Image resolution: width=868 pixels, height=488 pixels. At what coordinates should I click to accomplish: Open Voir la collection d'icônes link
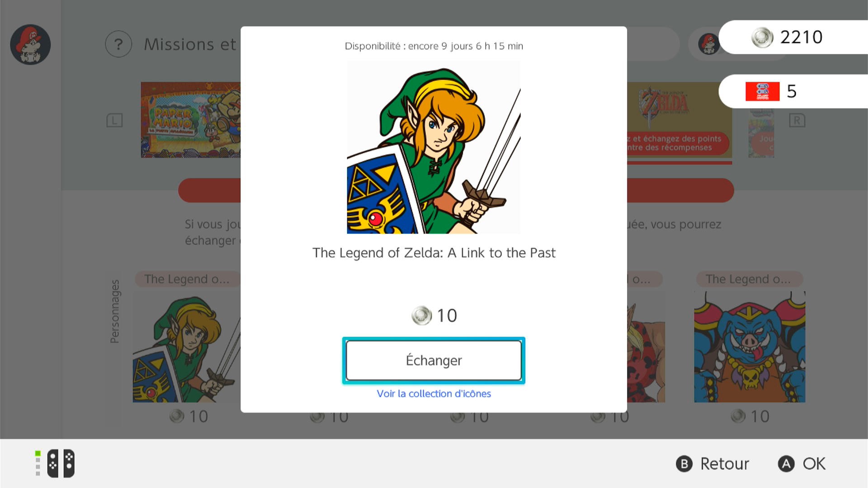click(434, 394)
